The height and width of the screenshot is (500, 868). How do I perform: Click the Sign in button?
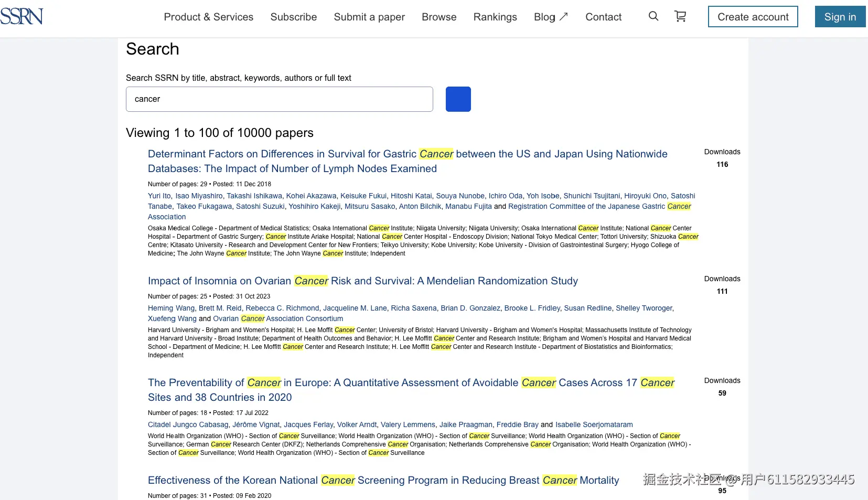840,16
